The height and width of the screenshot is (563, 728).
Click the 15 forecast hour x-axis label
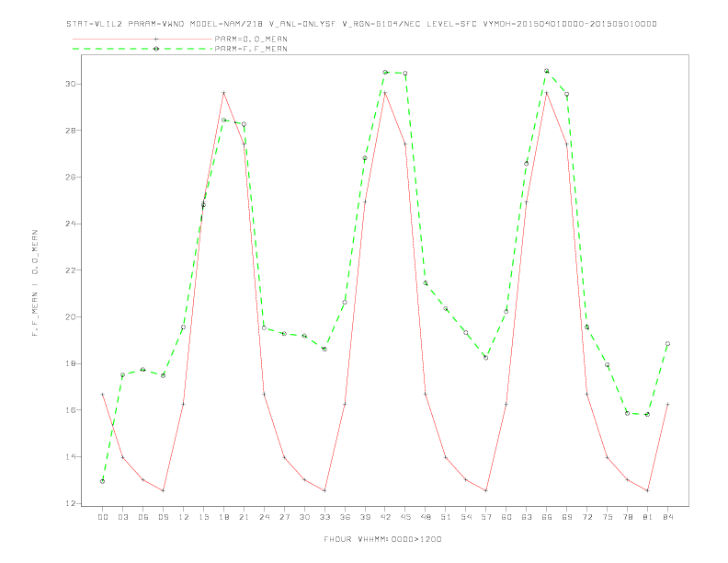pyautogui.click(x=203, y=517)
